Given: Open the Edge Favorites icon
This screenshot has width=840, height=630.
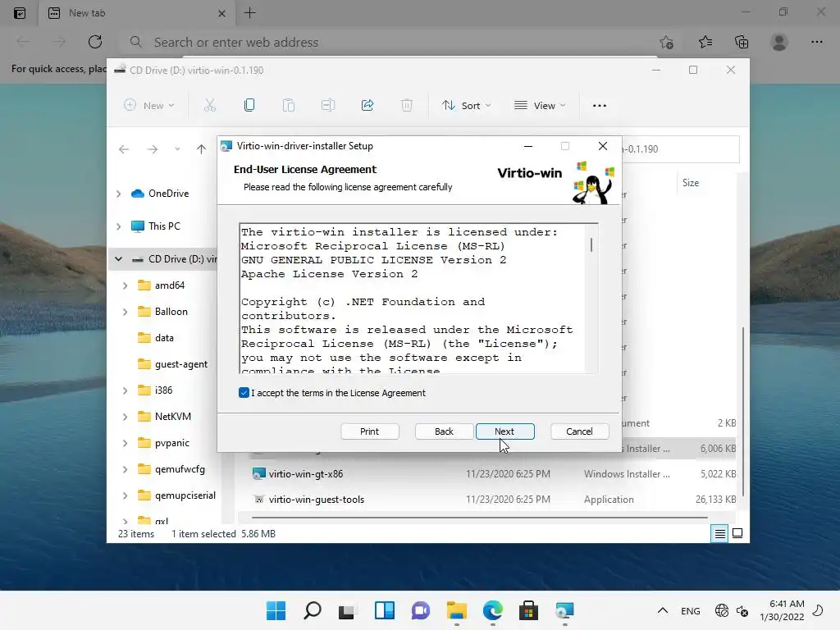Looking at the screenshot, I should 705,43.
